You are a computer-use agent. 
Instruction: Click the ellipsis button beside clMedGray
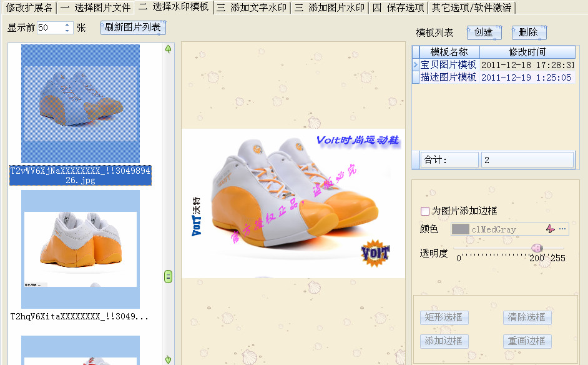(562, 229)
